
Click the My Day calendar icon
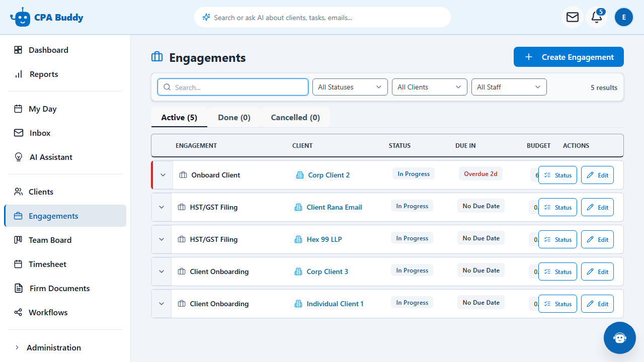[x=18, y=109]
